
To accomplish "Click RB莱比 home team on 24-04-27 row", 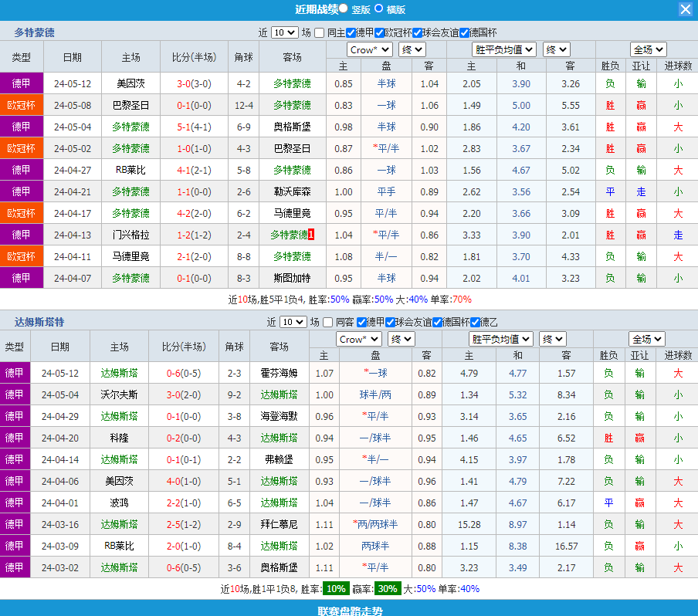I will [x=131, y=170].
